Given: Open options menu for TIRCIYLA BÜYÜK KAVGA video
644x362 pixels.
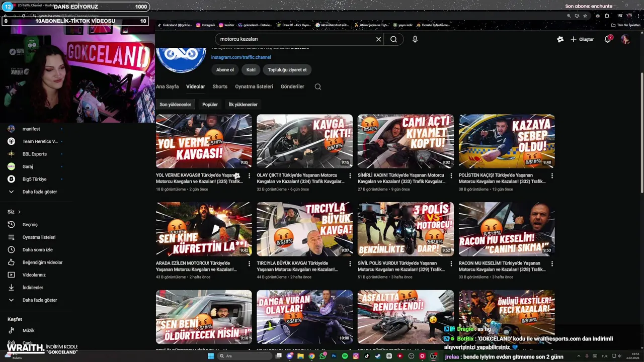Looking at the screenshot, I should pos(350,264).
